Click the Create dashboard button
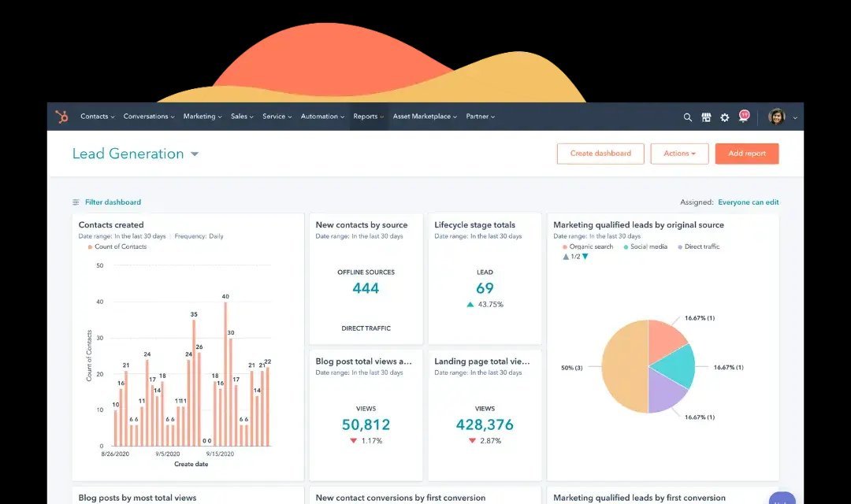851x504 pixels. click(x=600, y=154)
